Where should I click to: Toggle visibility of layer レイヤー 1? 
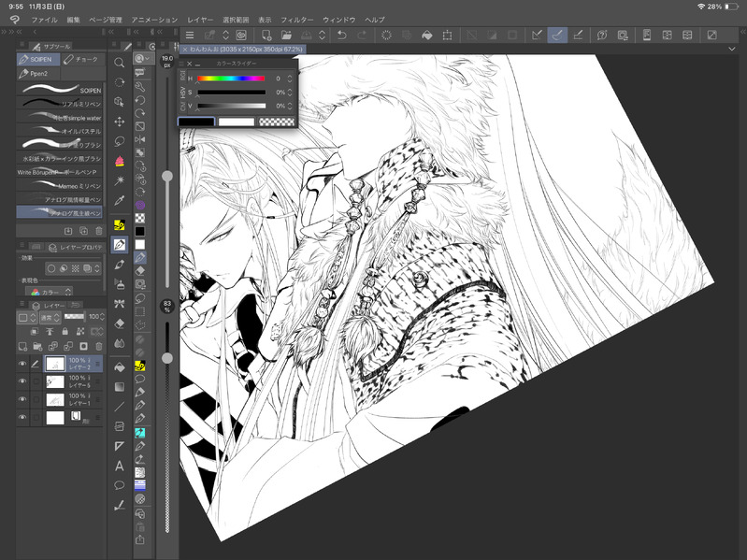22,399
